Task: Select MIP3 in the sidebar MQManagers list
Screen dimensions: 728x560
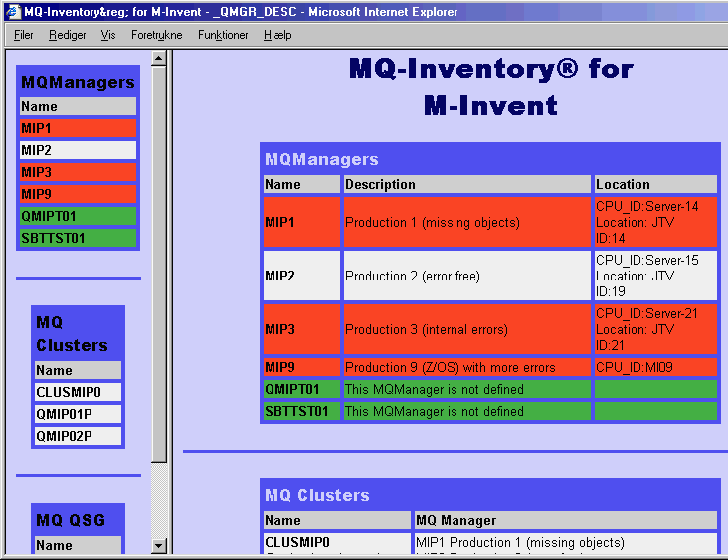Action: [78, 172]
